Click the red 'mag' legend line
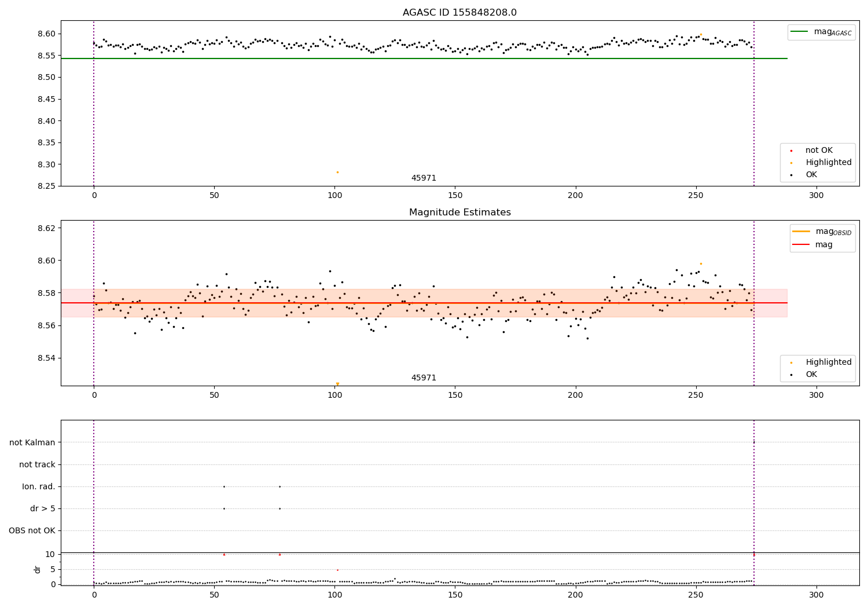 [801, 245]
